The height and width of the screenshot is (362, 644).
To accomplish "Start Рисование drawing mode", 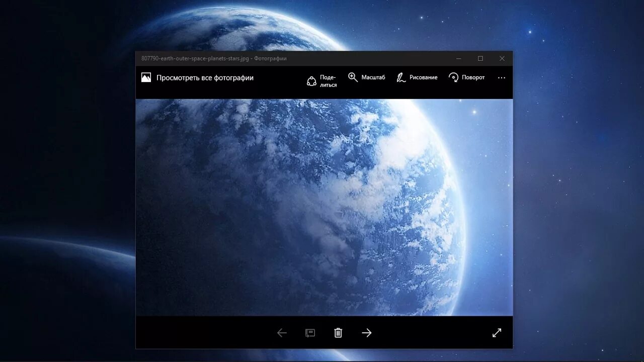I will 417,77.
